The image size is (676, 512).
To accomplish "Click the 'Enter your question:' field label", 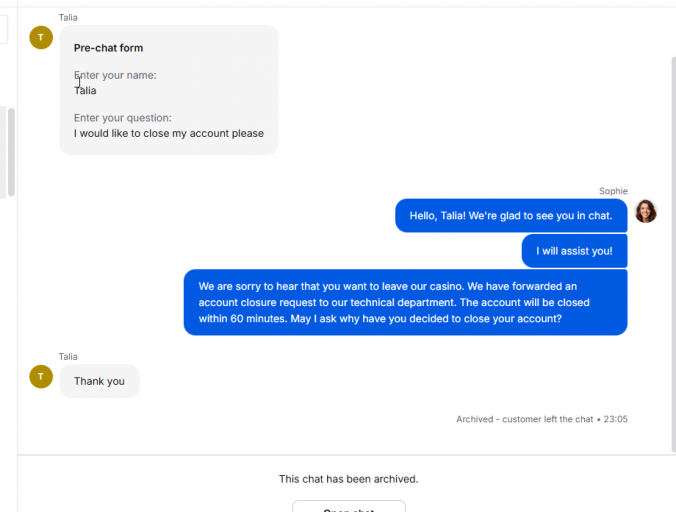I will (x=122, y=118).
